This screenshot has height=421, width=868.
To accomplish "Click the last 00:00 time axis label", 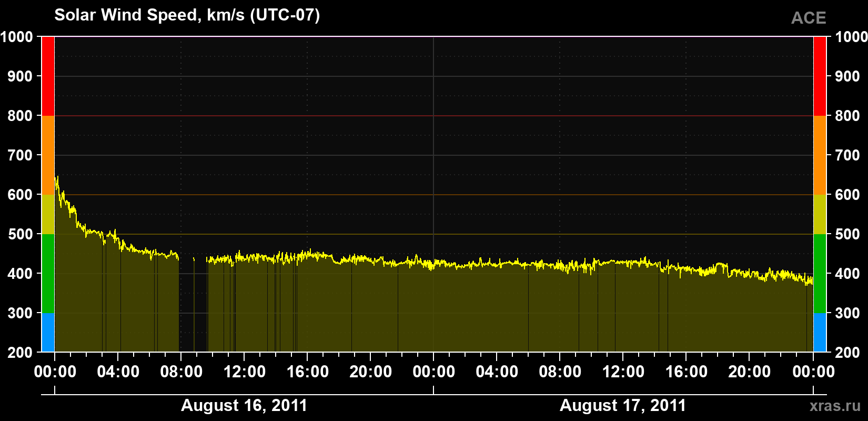I will click(813, 372).
